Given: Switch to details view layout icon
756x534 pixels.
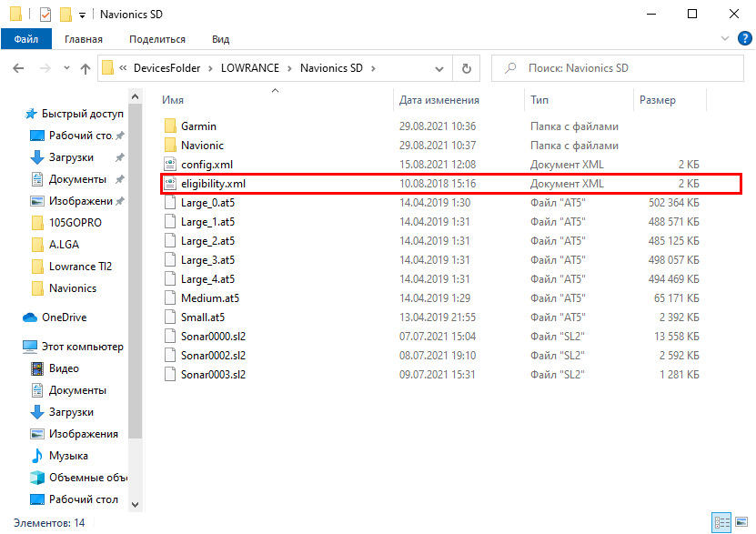Looking at the screenshot, I should (721, 522).
